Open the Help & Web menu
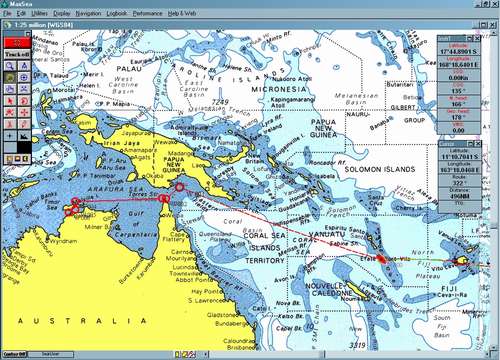This screenshot has width=500, height=360. (x=182, y=13)
